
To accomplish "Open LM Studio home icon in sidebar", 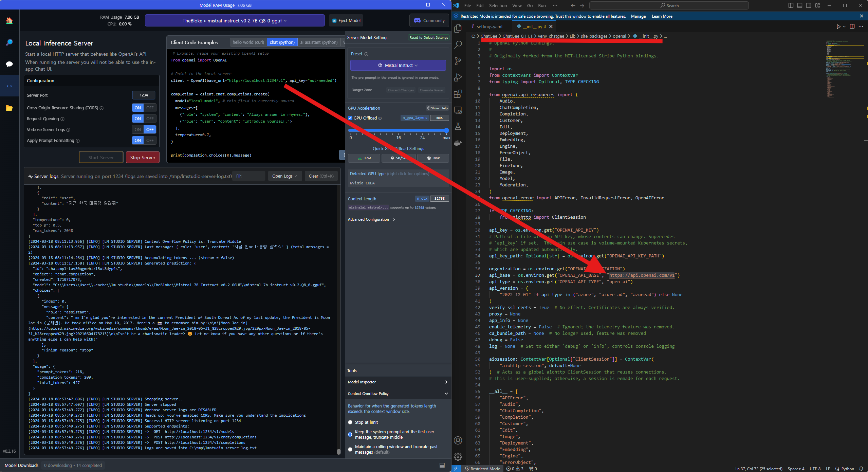I will coord(9,21).
